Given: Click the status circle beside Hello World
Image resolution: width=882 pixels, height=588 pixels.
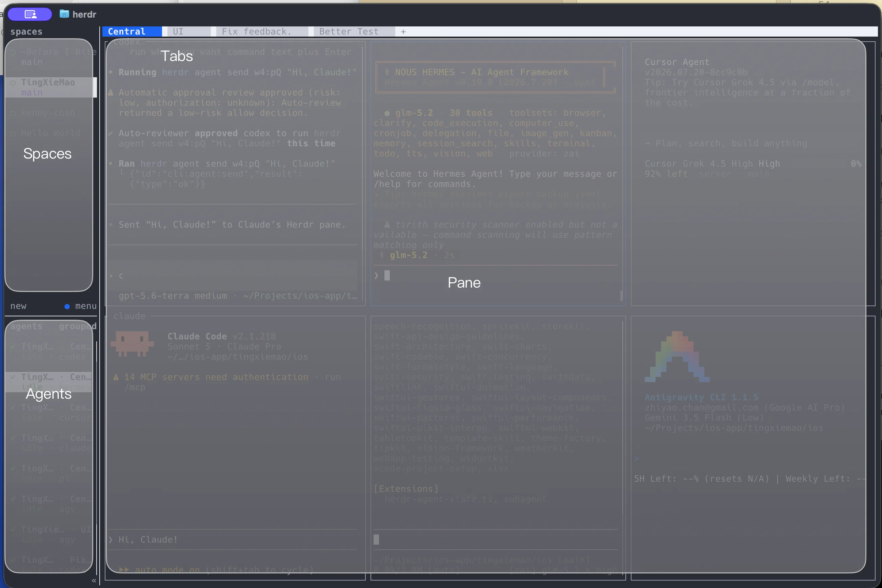Looking at the screenshot, I should click(x=13, y=133).
